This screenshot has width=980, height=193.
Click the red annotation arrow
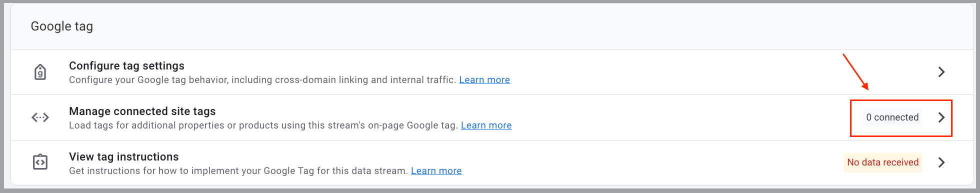tap(856, 72)
